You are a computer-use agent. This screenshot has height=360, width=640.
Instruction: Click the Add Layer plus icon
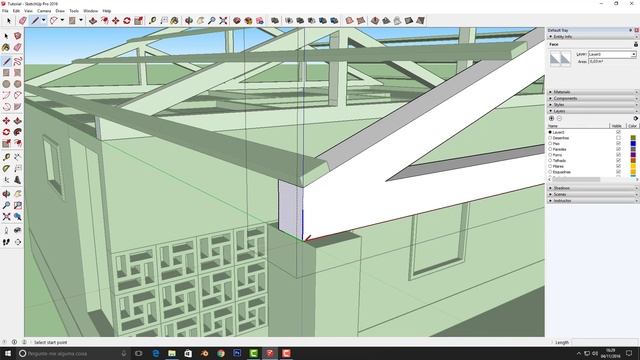click(551, 118)
